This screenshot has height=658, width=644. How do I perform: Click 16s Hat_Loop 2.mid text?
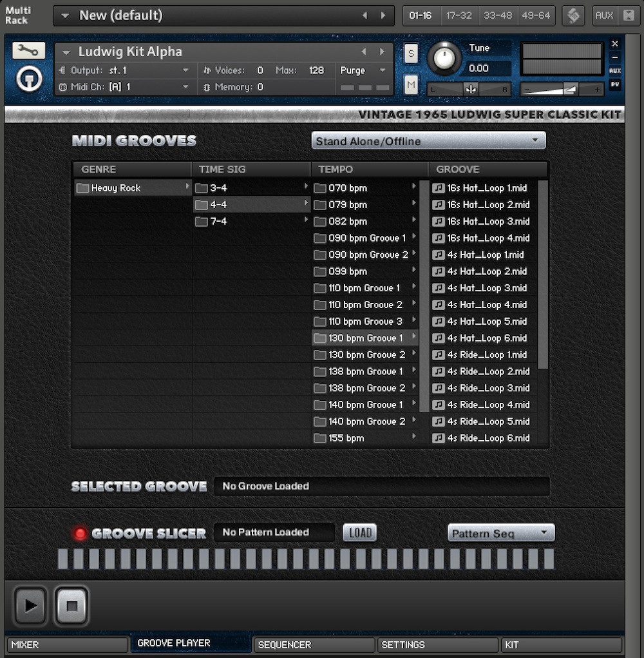coord(488,205)
